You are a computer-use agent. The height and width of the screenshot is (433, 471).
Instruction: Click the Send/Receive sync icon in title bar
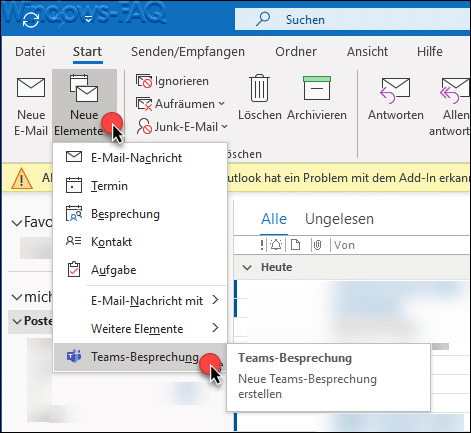pyautogui.click(x=31, y=19)
